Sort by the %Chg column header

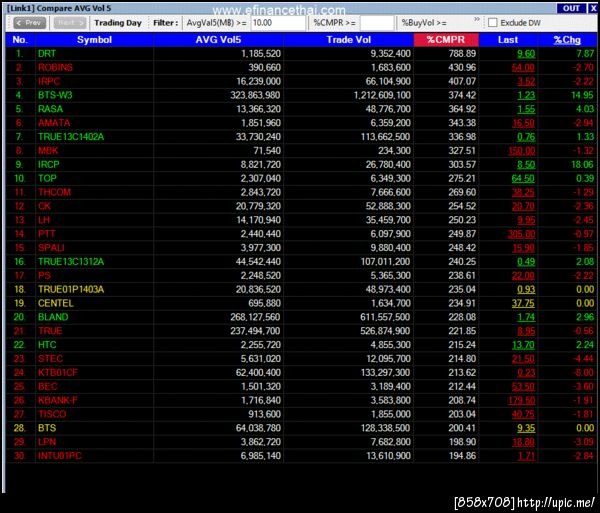567,40
